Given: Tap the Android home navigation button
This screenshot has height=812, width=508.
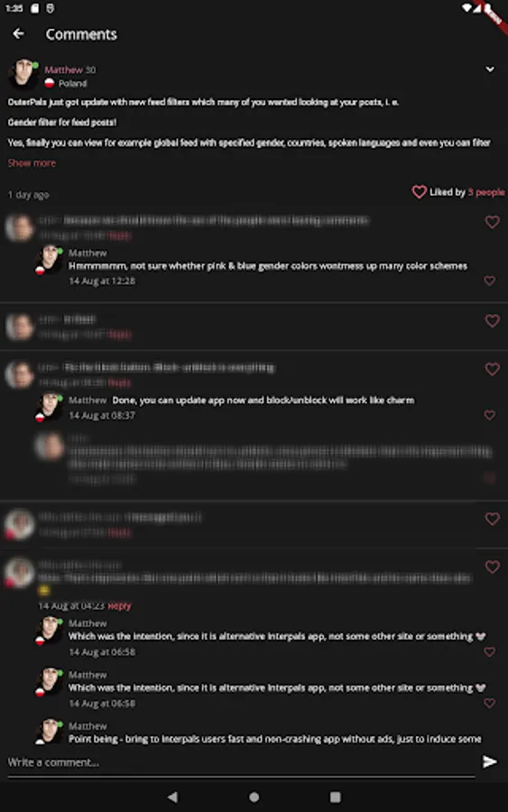Looking at the screenshot, I should coord(254,797).
